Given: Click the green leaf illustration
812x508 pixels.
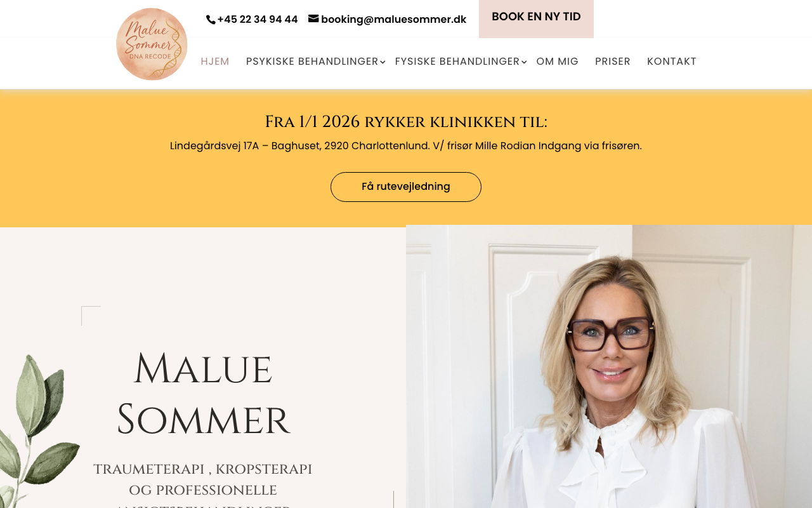Looking at the screenshot, I should [x=38, y=432].
